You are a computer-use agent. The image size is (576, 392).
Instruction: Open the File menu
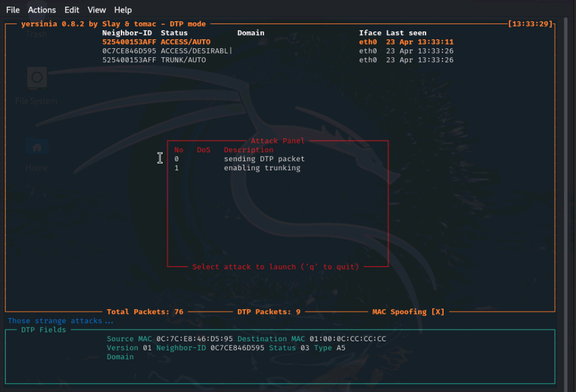pyautogui.click(x=13, y=10)
